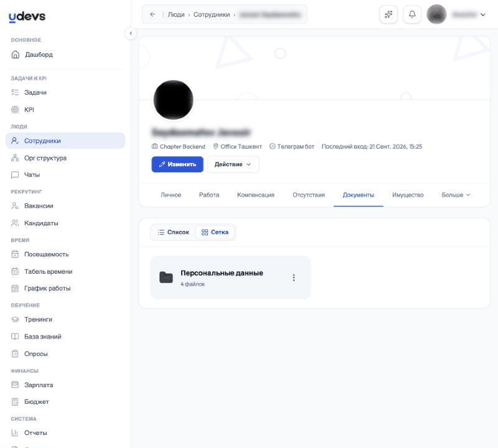Select Сотрудники in the sidebar
This screenshot has height=448, width=498.
coord(65,141)
